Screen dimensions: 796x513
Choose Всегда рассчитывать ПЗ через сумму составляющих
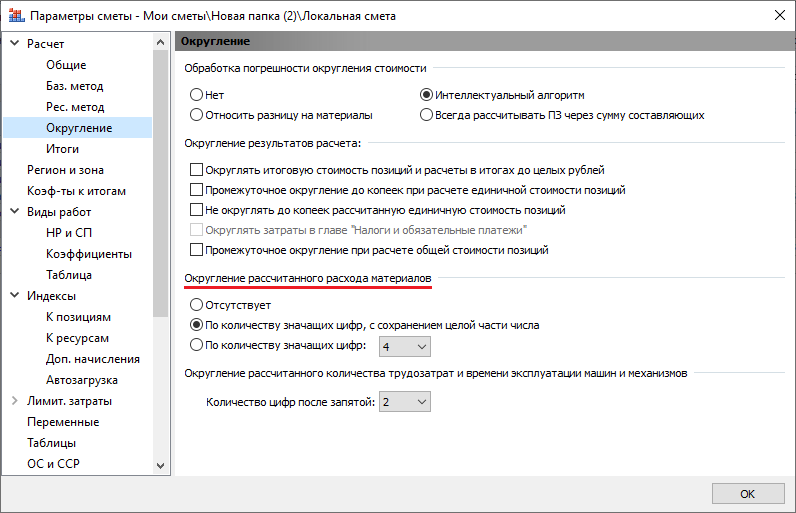pyautogui.click(x=427, y=115)
